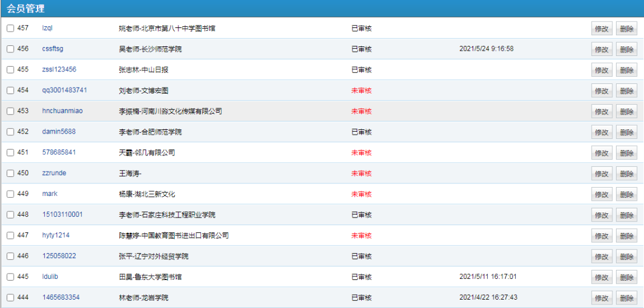Viewport: 644px width, 308px height.
Task: Open the cssftsg member link
Action: [53, 49]
